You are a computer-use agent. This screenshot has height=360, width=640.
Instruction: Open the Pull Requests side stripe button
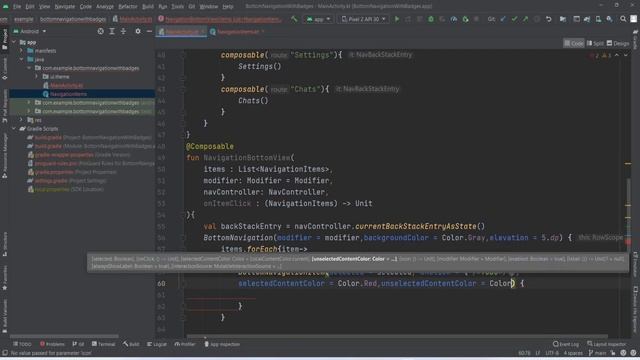coord(4,106)
